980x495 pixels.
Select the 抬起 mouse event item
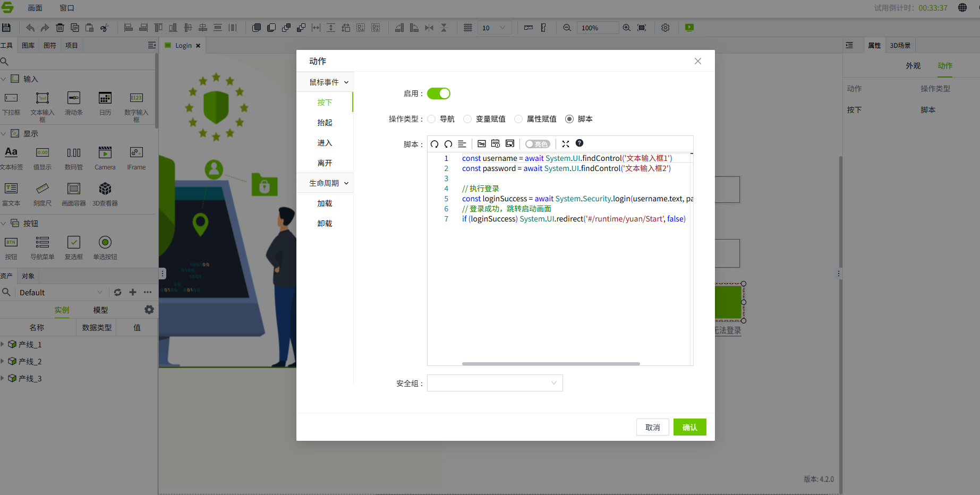click(x=325, y=123)
